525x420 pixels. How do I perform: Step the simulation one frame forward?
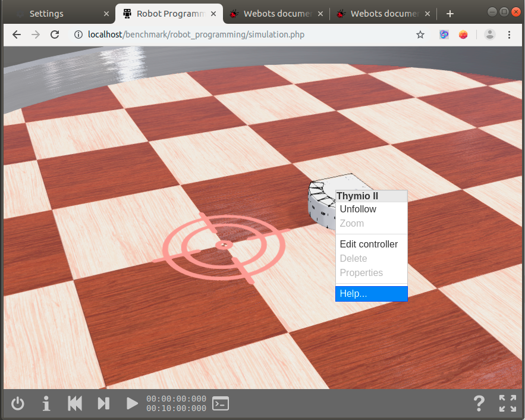point(103,403)
